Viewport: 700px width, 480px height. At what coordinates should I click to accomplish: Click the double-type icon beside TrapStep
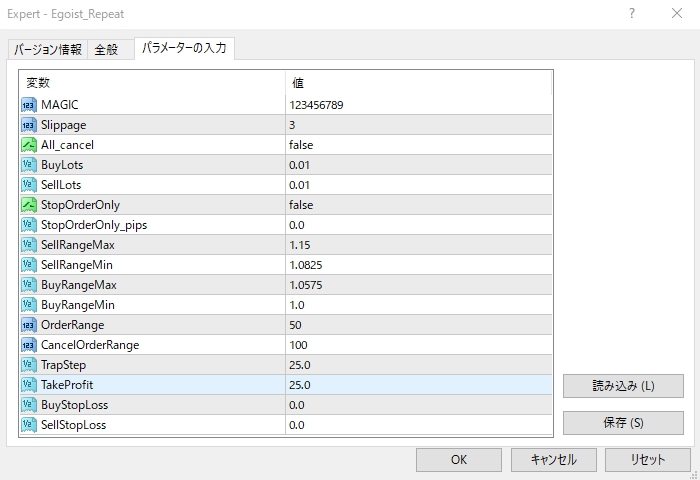coord(28,365)
